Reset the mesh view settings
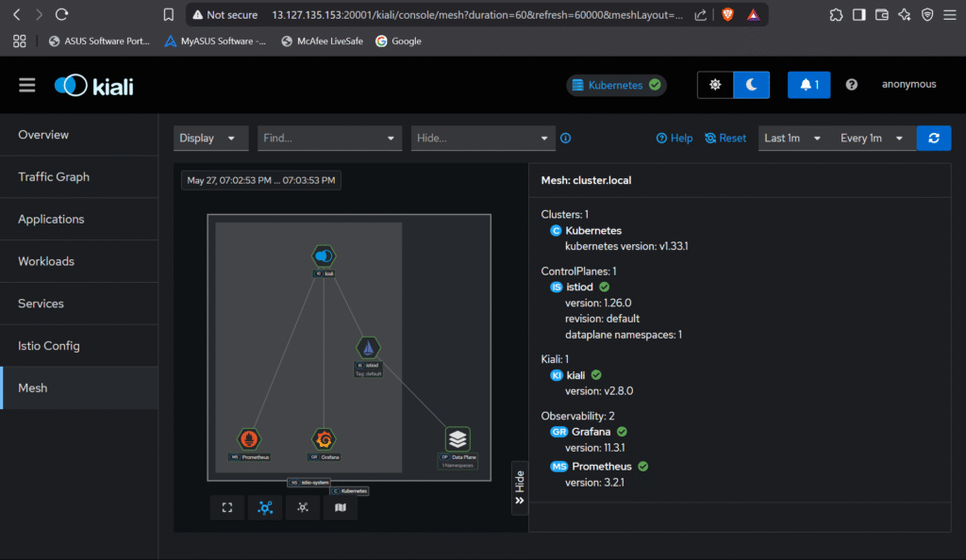Viewport: 966px width, 560px height. point(725,139)
